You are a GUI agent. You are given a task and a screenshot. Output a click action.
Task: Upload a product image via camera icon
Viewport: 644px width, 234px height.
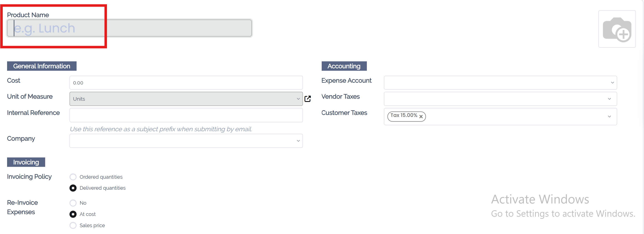tap(617, 29)
